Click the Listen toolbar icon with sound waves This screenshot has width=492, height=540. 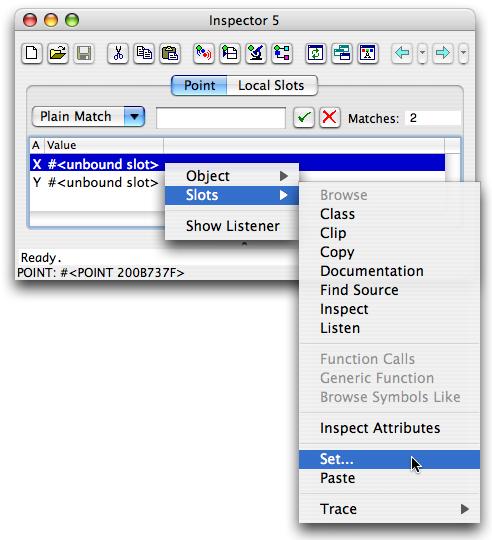[x=204, y=53]
